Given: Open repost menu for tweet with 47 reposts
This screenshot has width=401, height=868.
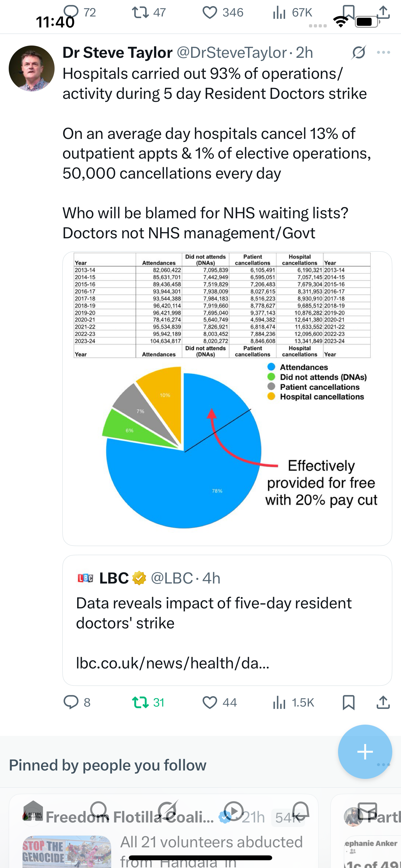Looking at the screenshot, I should [140, 13].
